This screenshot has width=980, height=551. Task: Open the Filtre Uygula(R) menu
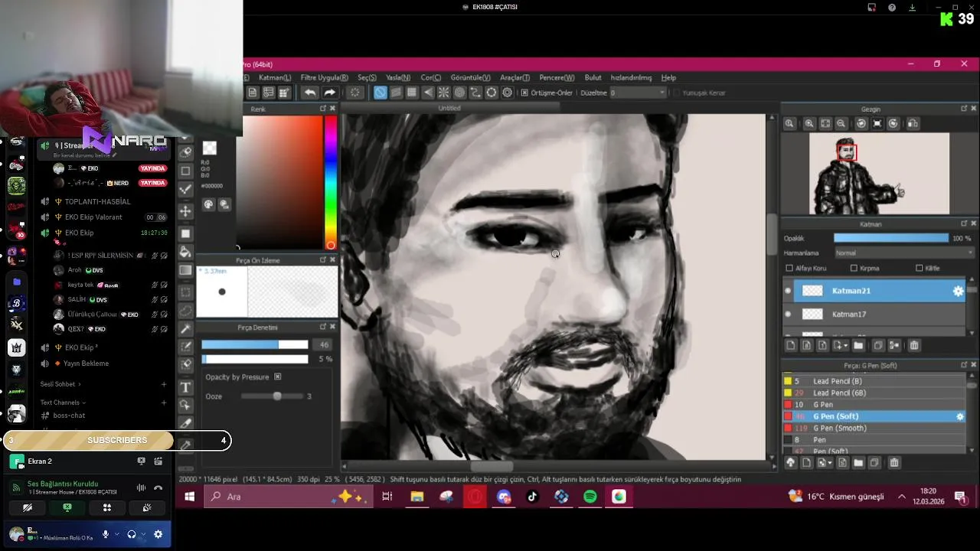coord(324,77)
